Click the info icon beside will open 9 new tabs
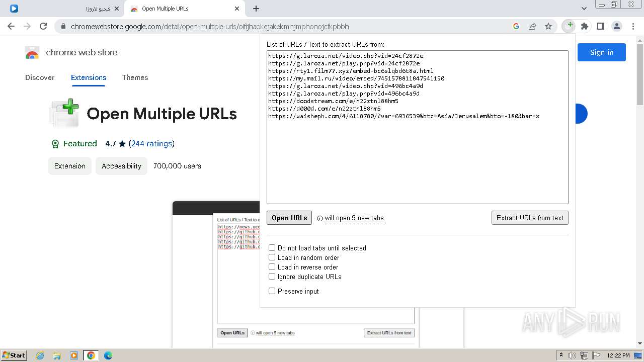This screenshot has height=362, width=644. point(320,218)
